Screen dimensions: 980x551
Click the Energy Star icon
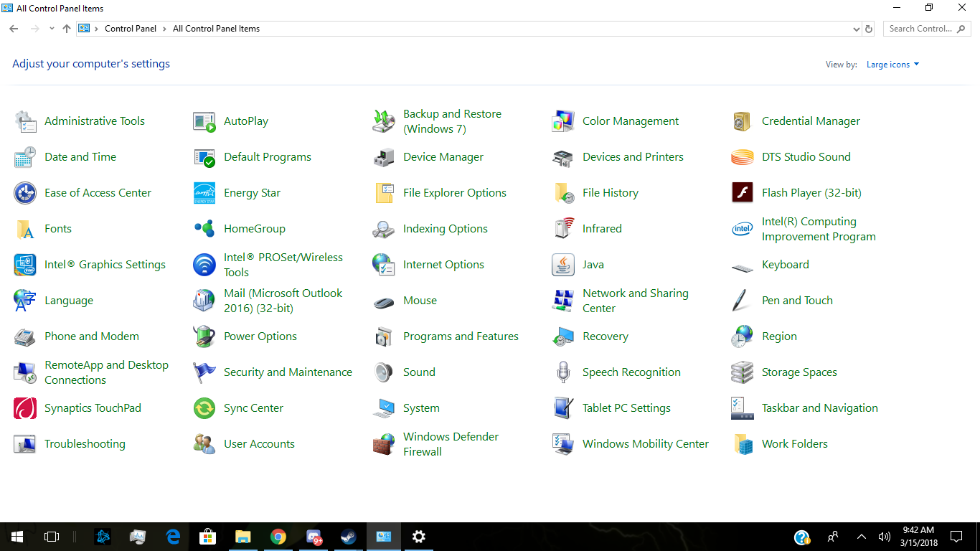tap(204, 193)
